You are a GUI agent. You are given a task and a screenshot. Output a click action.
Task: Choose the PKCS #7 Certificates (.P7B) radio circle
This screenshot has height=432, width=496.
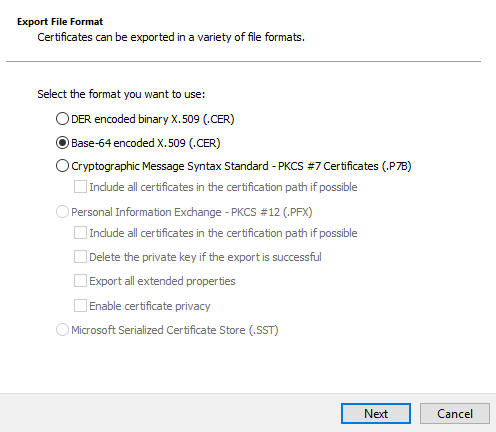(62, 166)
